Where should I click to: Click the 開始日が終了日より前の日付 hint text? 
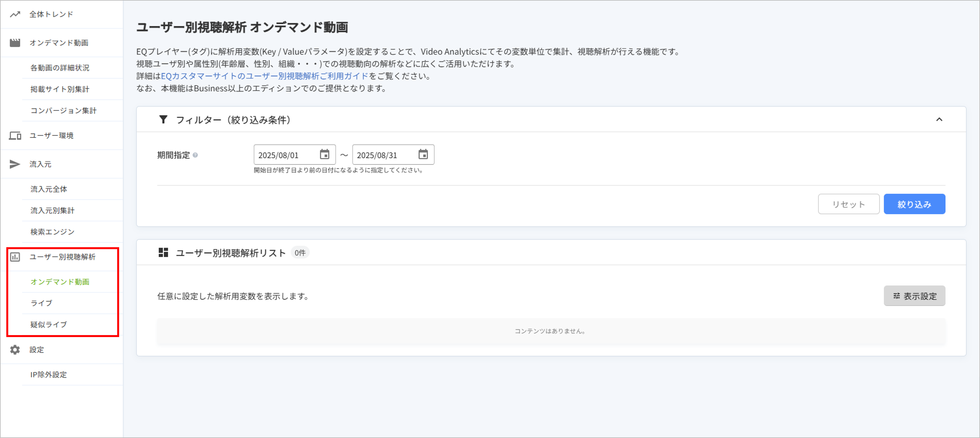[339, 170]
